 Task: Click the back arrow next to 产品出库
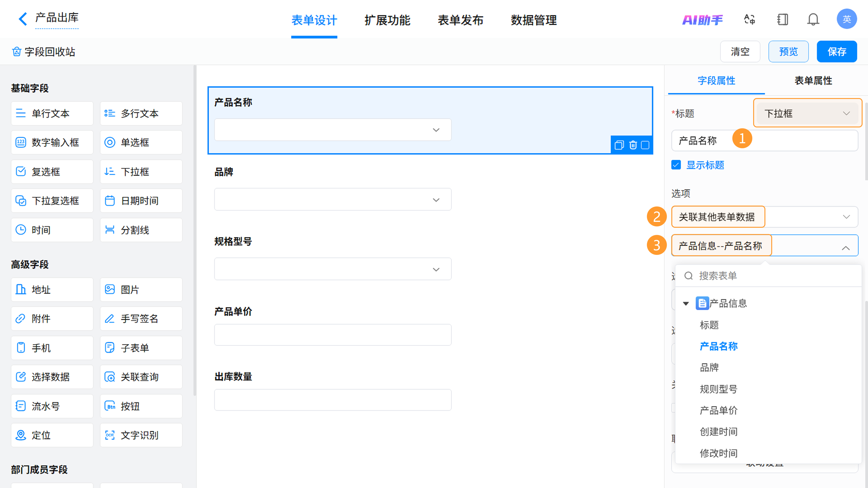coord(23,19)
